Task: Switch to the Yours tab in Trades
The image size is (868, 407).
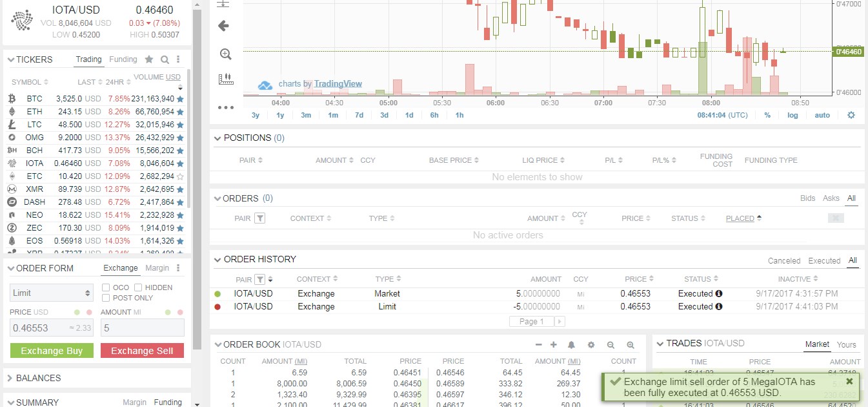Action: pyautogui.click(x=846, y=345)
